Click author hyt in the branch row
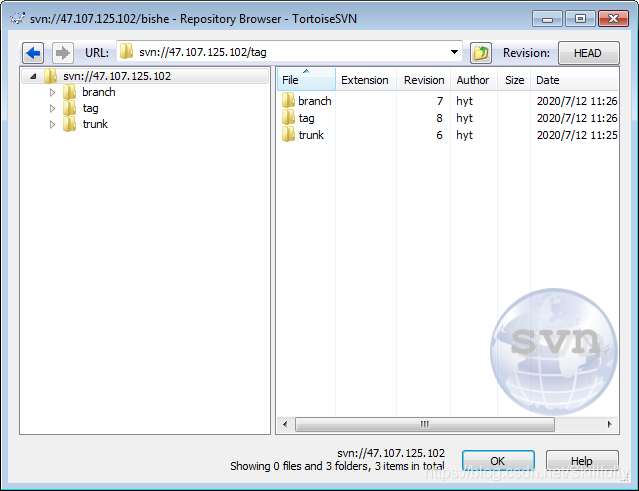 (465, 101)
